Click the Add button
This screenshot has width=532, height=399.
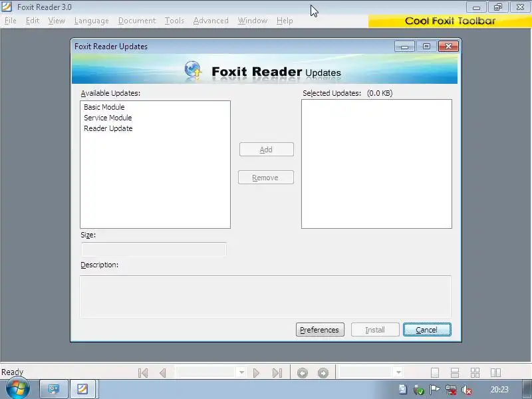267,150
